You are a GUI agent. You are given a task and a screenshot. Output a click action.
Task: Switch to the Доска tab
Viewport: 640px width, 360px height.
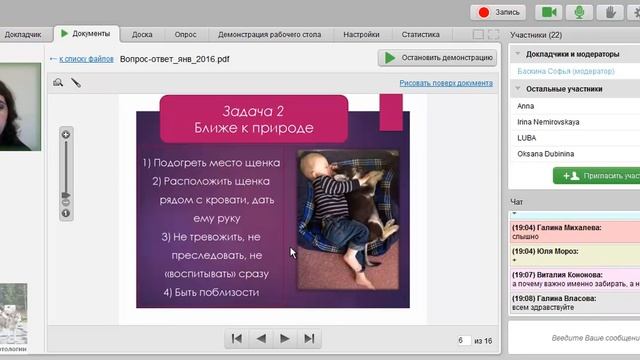click(142, 35)
